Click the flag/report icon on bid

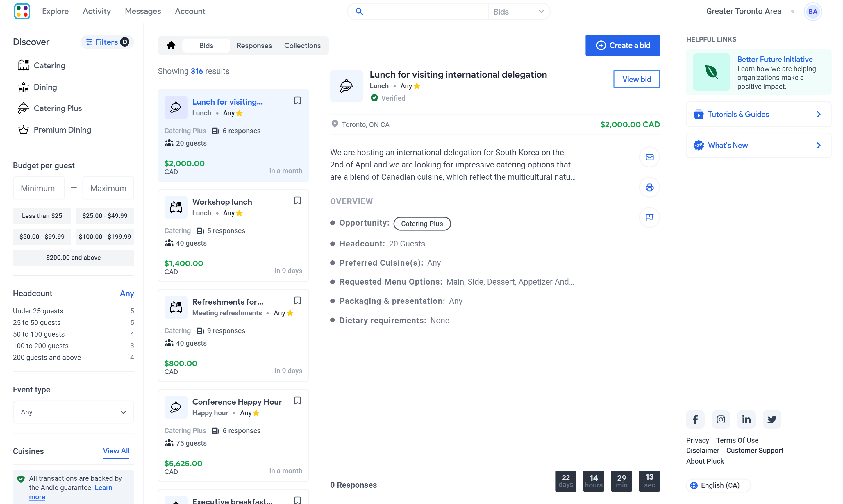pyautogui.click(x=650, y=217)
